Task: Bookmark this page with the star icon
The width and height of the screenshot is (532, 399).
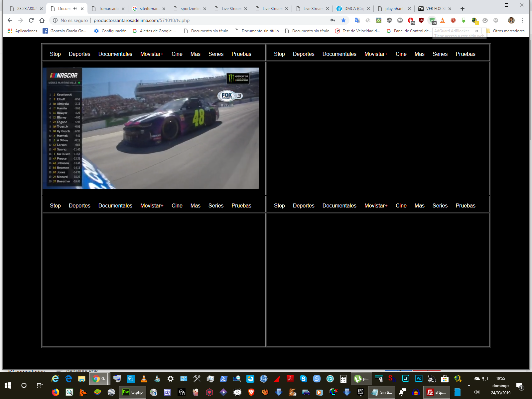Action: click(343, 20)
